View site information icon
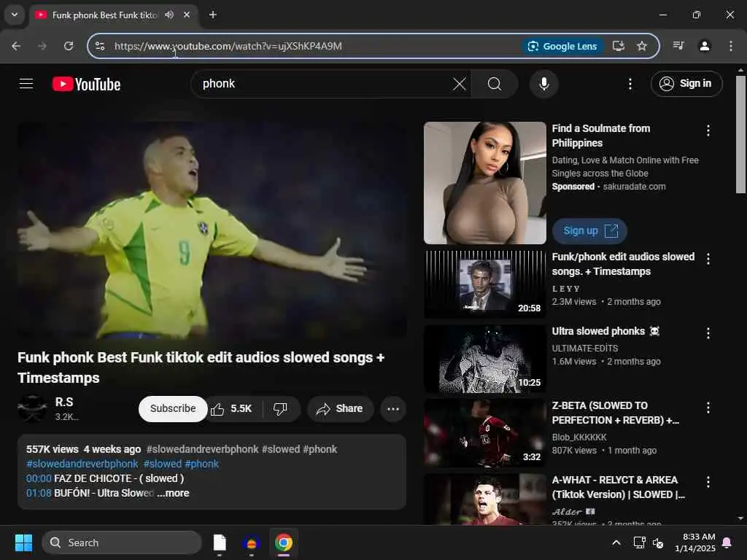 100,46
